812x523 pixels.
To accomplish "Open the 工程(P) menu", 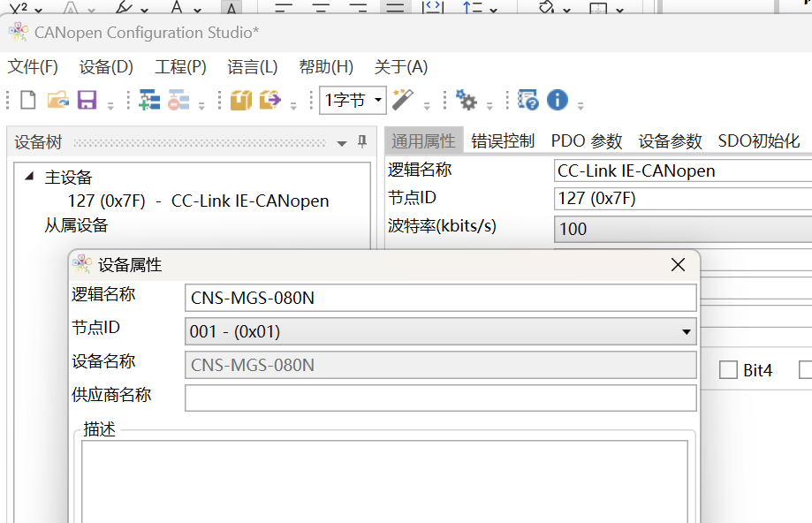I will point(181,67).
